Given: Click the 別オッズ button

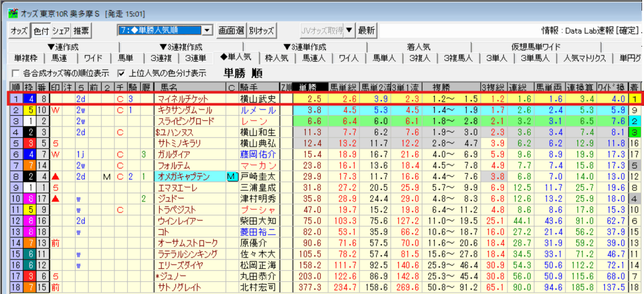Looking at the screenshot, I should click(x=262, y=30).
